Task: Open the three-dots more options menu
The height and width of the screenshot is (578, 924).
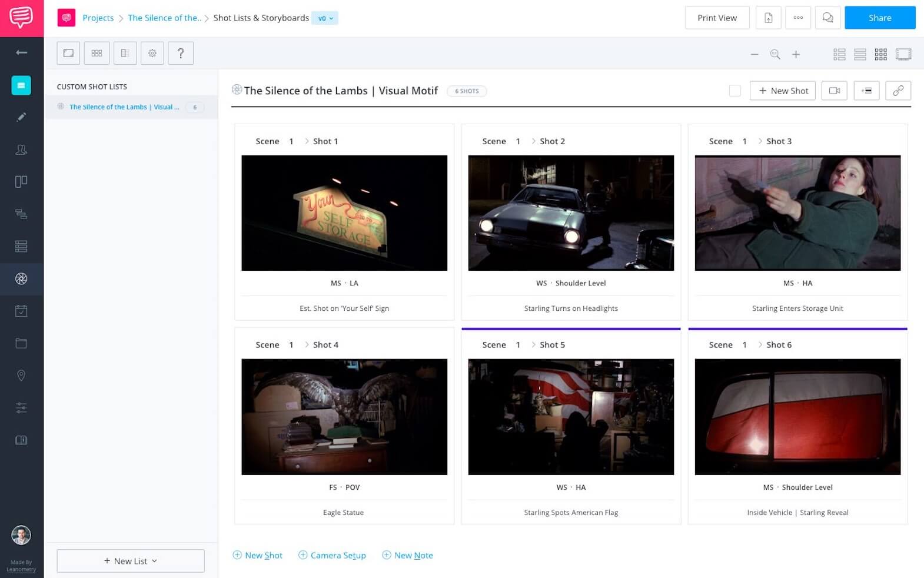Action: [798, 18]
